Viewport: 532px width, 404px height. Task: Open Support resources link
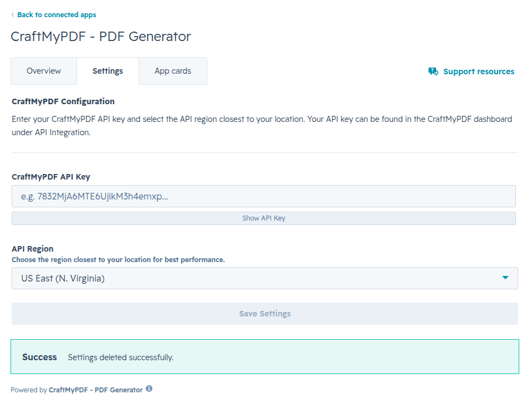(x=479, y=71)
